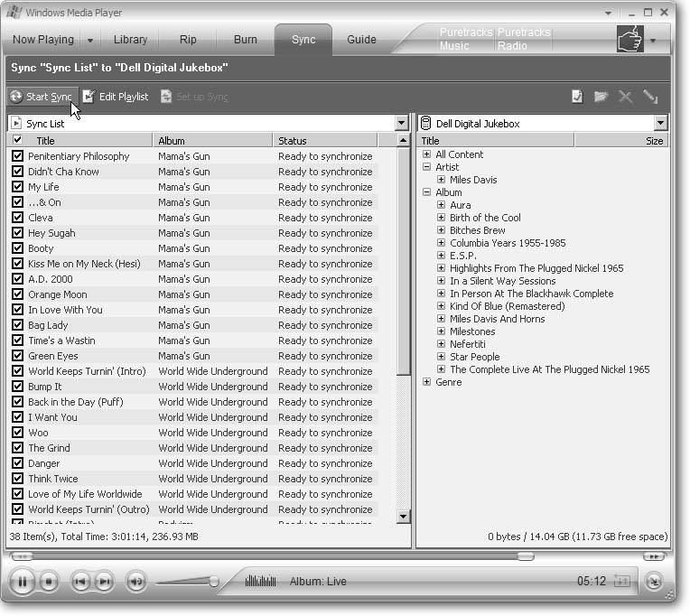The height and width of the screenshot is (616, 690).
Task: Click the Start Sync button
Action: (x=41, y=97)
